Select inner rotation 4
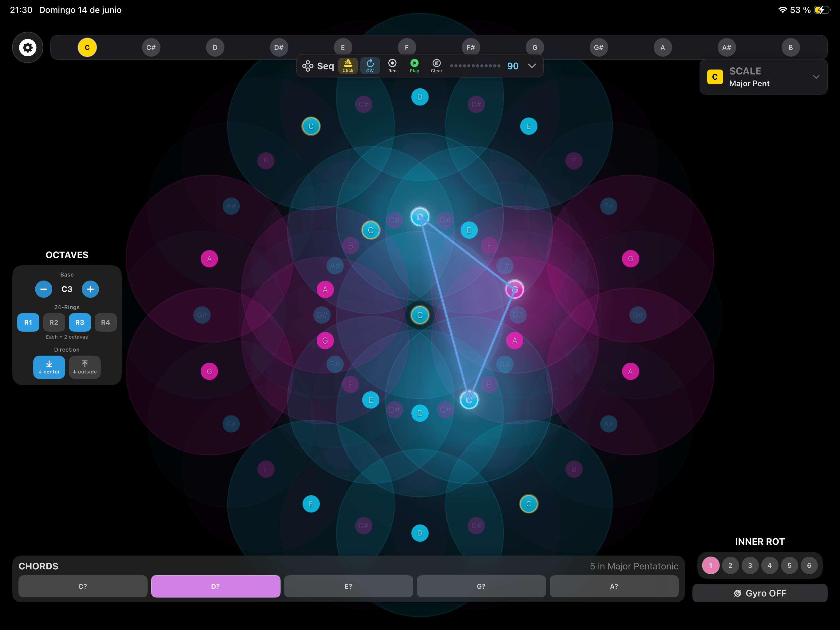Viewport: 840px width, 630px height. (770, 565)
